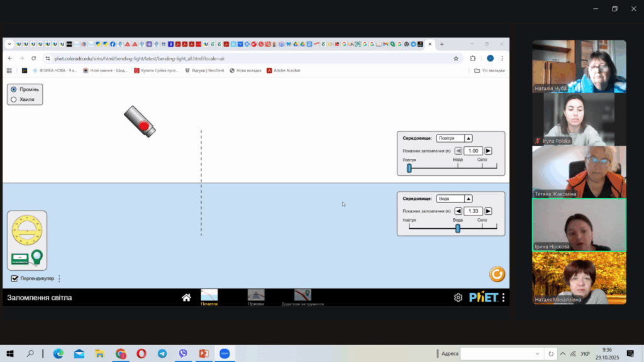
Task: Open Opera browser from taskbar
Action: (142, 353)
